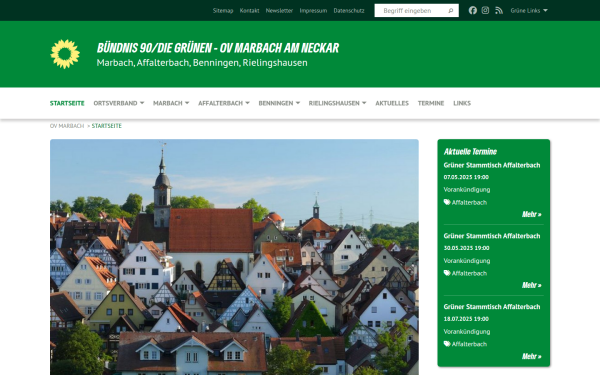Open the Newsletter link
Image resolution: width=600 pixels, height=375 pixels.
(x=279, y=11)
